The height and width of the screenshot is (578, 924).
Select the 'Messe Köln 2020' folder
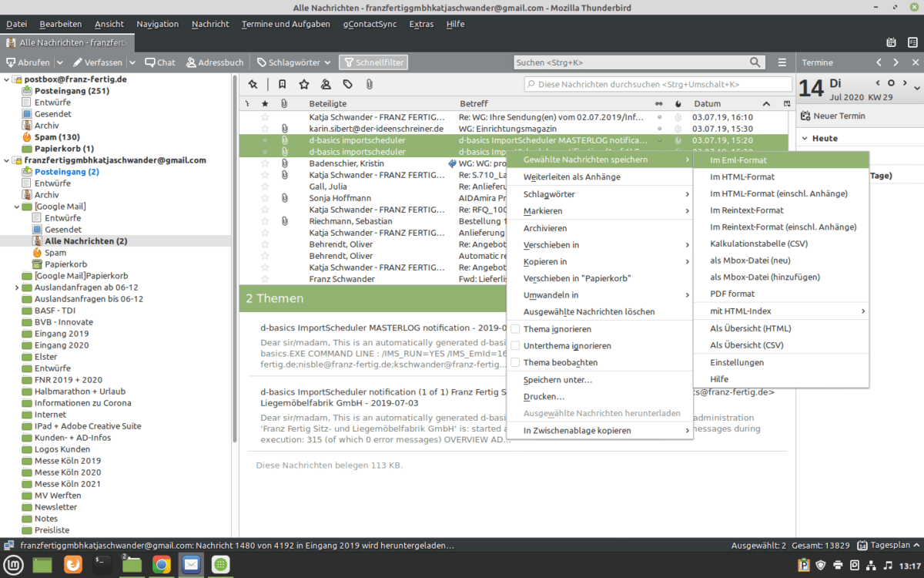67,472
